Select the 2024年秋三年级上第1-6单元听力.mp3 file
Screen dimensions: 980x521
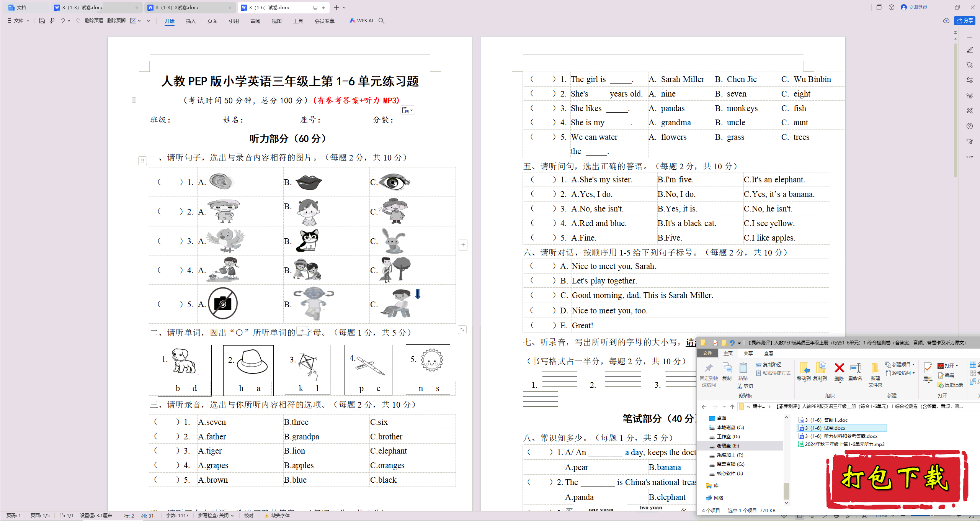(x=841, y=444)
